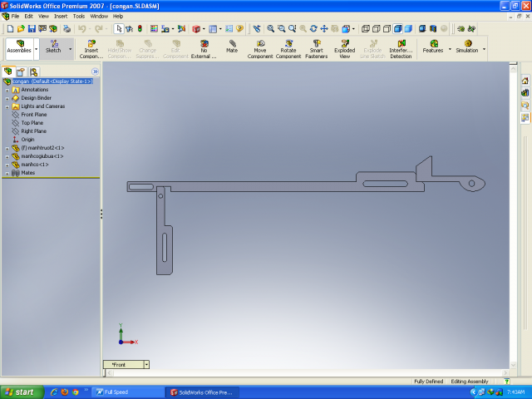This screenshot has height=399, width=532.
Task: Click the Windows Start button
Action: point(22,392)
